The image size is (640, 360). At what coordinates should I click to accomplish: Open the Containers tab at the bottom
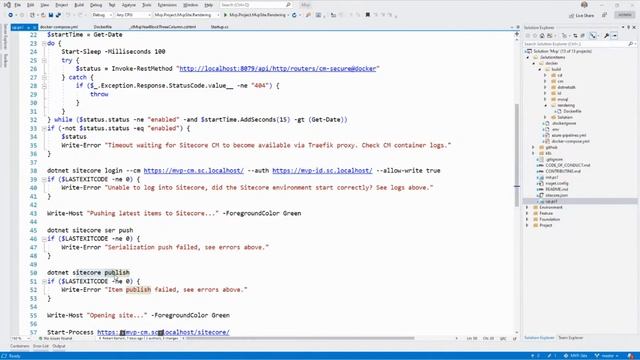pyautogui.click(x=20, y=346)
